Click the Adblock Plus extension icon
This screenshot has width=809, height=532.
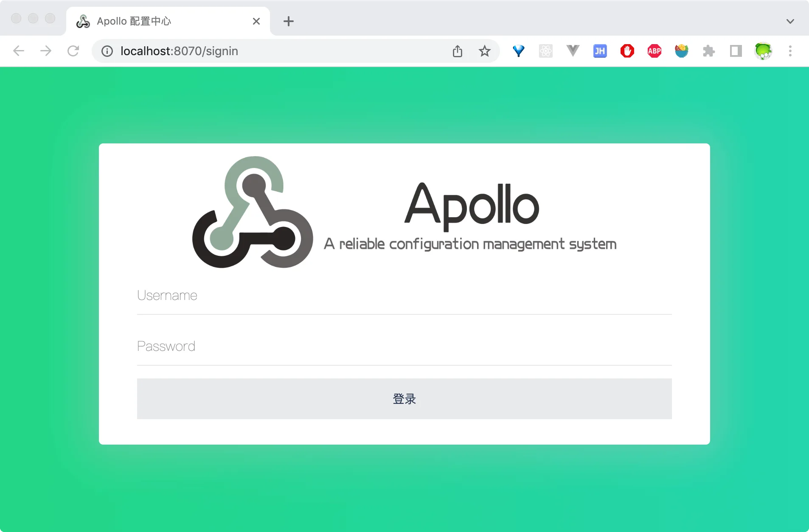[x=655, y=51]
